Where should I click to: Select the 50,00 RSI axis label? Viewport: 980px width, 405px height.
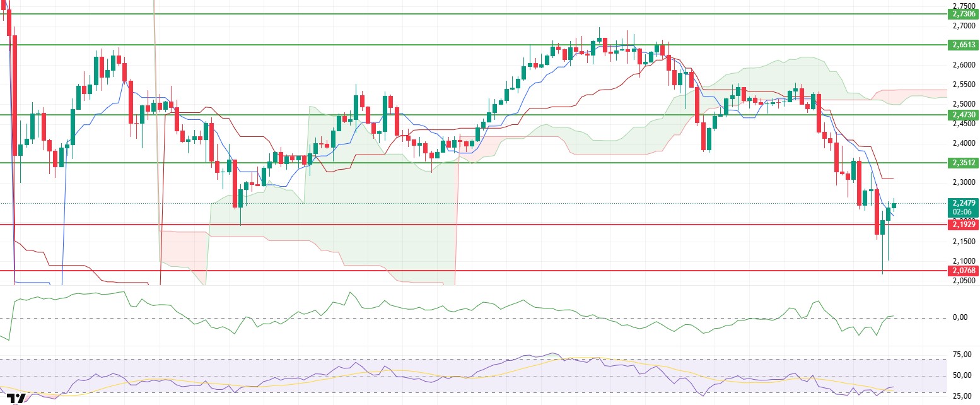click(x=962, y=375)
